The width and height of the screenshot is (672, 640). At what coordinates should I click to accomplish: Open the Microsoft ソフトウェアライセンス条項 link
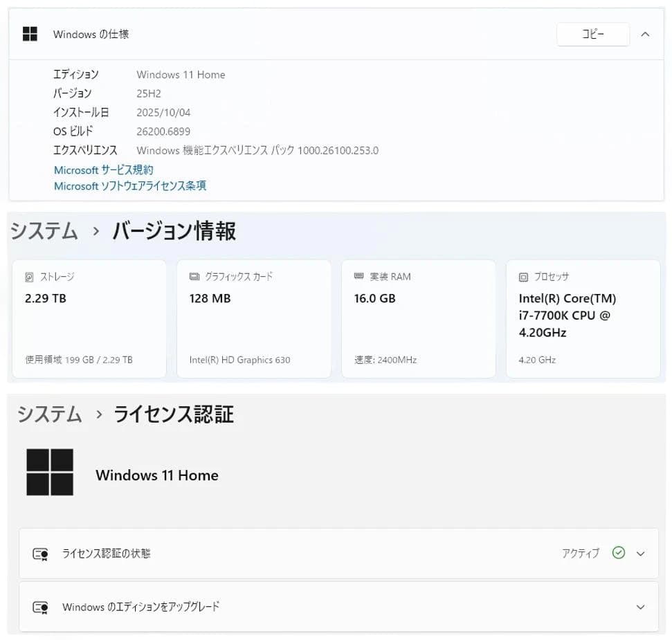pyautogui.click(x=130, y=185)
